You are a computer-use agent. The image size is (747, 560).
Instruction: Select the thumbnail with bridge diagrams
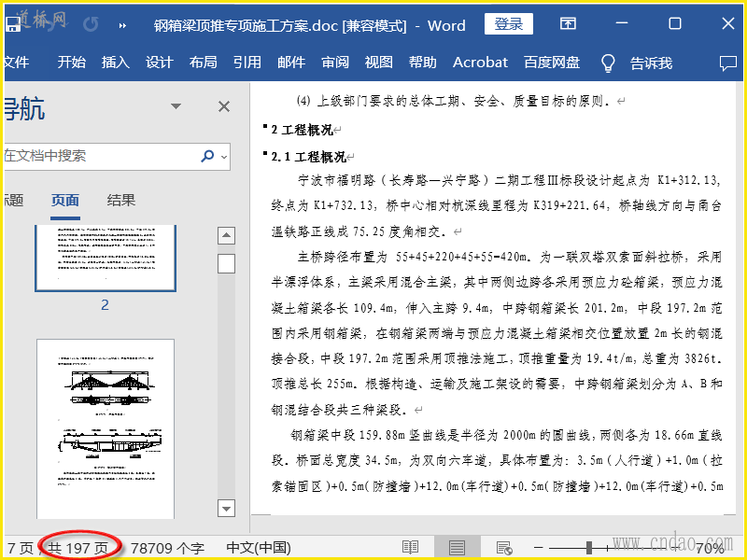click(x=106, y=429)
